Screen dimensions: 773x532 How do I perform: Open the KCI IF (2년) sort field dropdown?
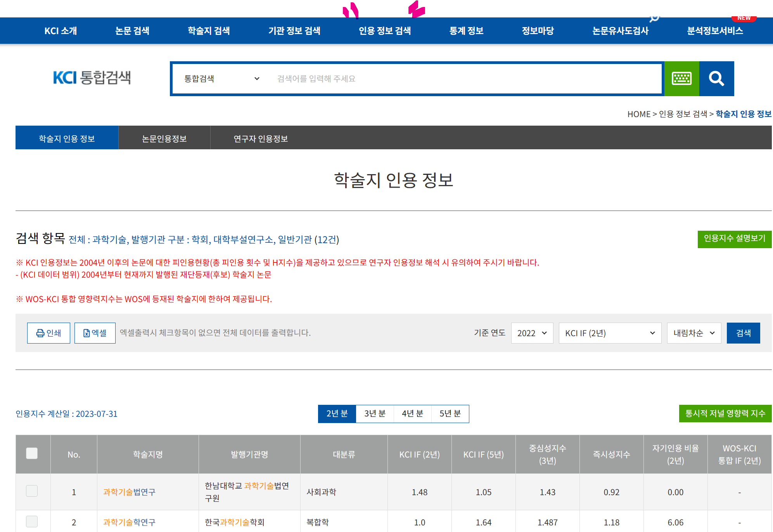(x=610, y=333)
